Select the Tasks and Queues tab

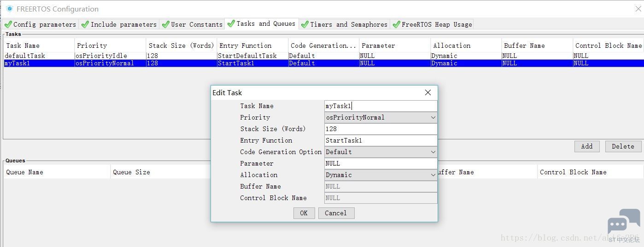262,23
